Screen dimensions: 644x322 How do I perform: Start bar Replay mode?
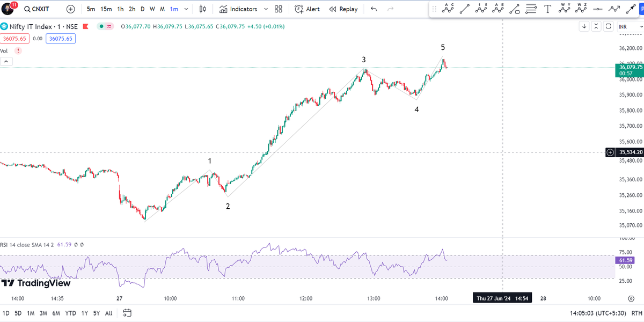tap(343, 9)
